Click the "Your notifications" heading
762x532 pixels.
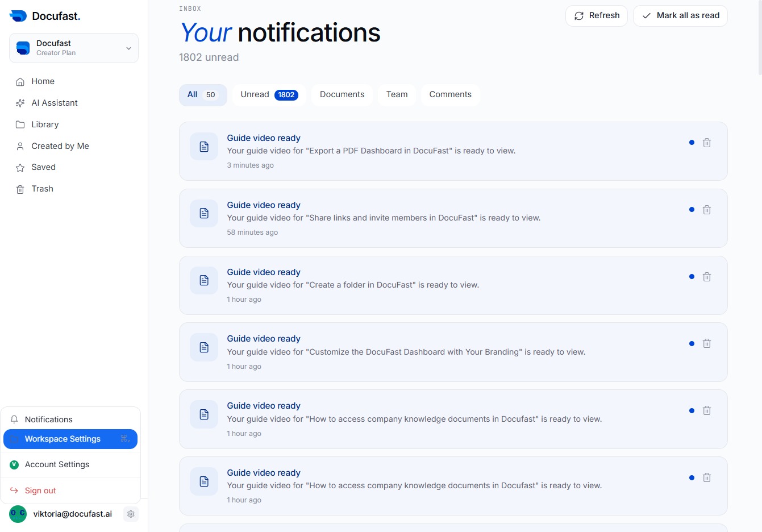coord(280,32)
